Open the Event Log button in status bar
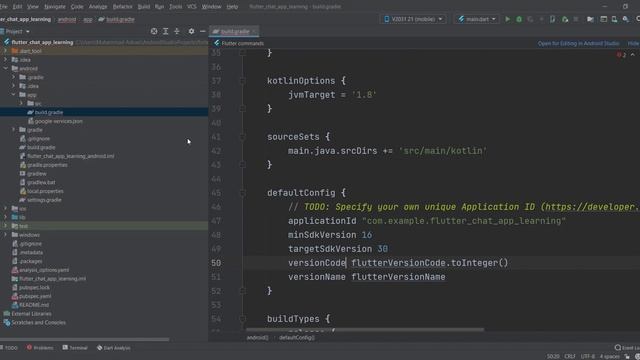The image size is (640, 360). 627,348
